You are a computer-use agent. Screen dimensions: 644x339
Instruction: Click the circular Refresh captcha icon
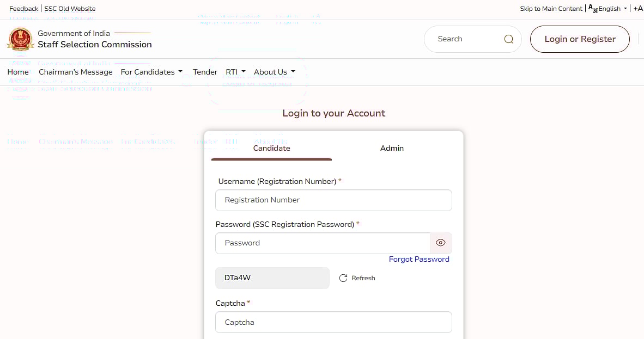[x=343, y=278]
